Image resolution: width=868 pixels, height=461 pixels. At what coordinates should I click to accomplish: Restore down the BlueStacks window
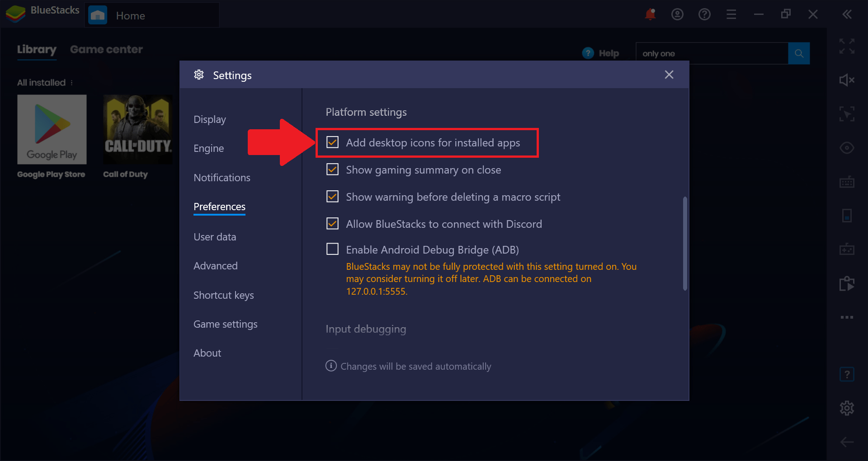pos(786,14)
